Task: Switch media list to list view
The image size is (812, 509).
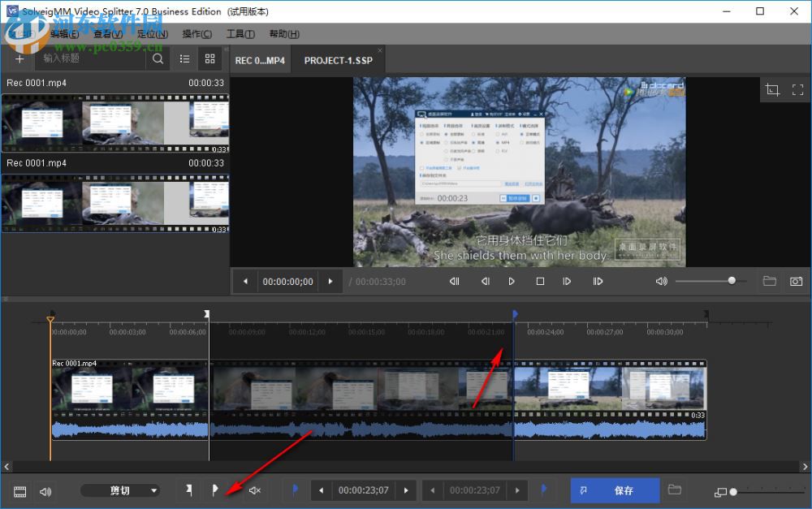Action: click(184, 58)
